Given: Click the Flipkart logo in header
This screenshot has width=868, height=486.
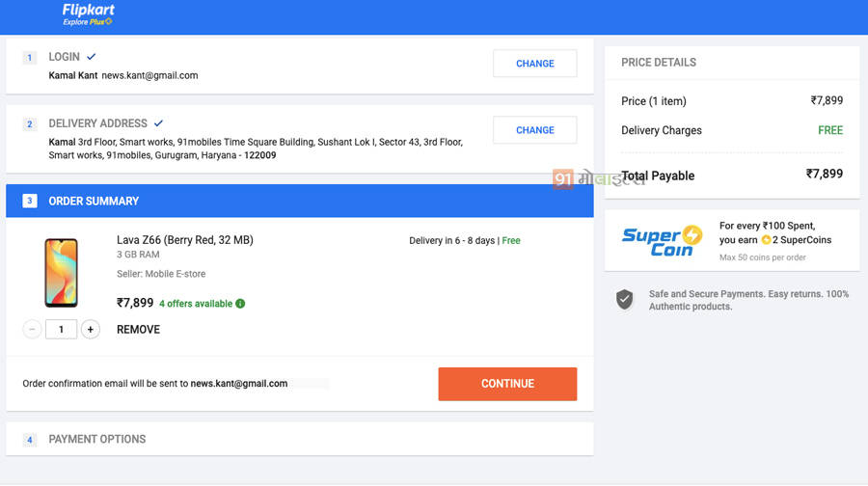Looking at the screenshot, I should [x=88, y=13].
